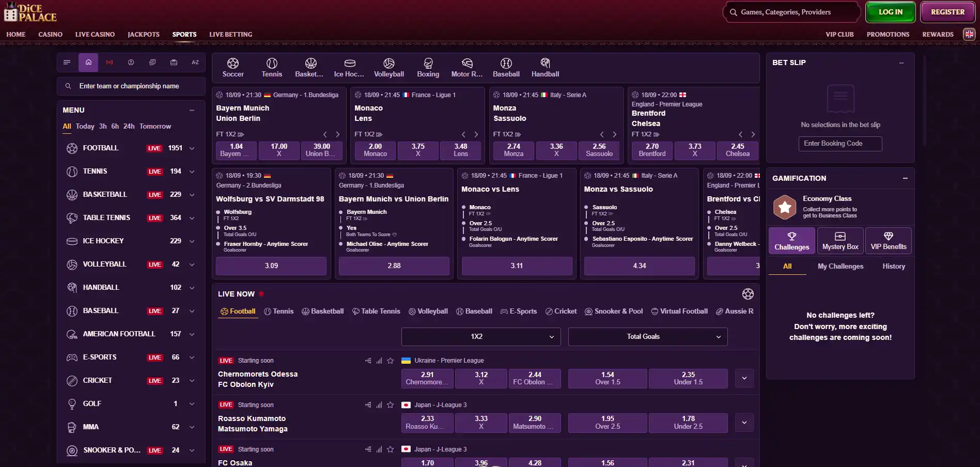Click the Enter Booking Code field
The width and height of the screenshot is (980, 467).
point(841,144)
